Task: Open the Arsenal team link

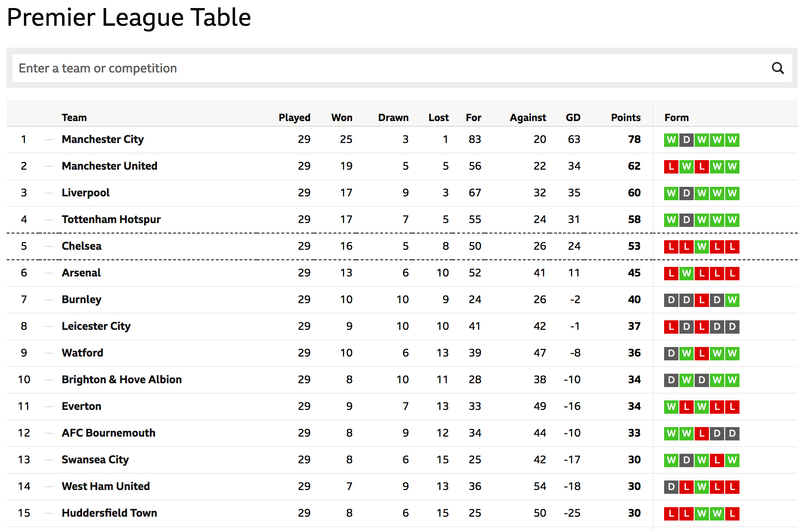Action: (x=81, y=273)
